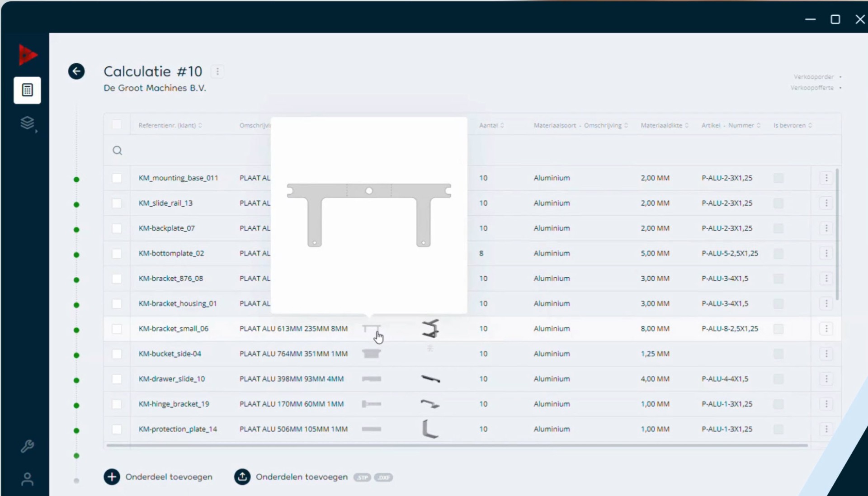Click the search magnifier icon in the table
The image size is (868, 496).
(x=117, y=151)
